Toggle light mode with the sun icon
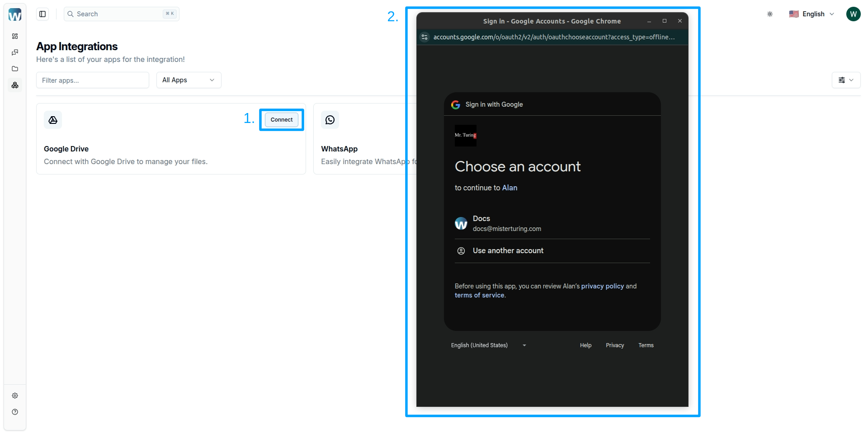 [770, 14]
